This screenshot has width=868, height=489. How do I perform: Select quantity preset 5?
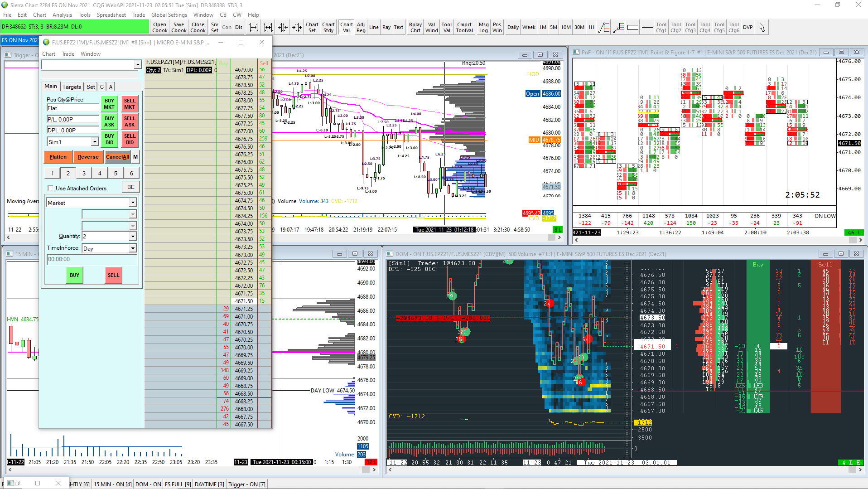tap(116, 174)
